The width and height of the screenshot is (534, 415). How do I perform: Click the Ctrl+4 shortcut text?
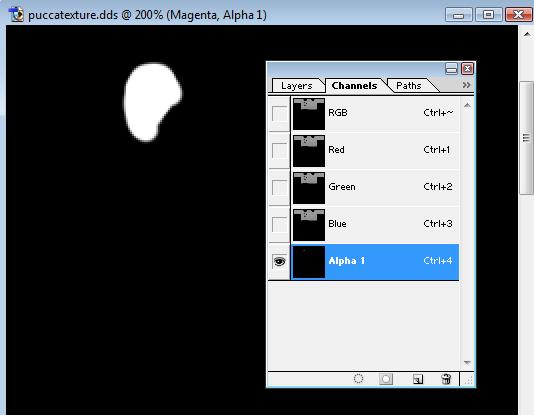[438, 261]
